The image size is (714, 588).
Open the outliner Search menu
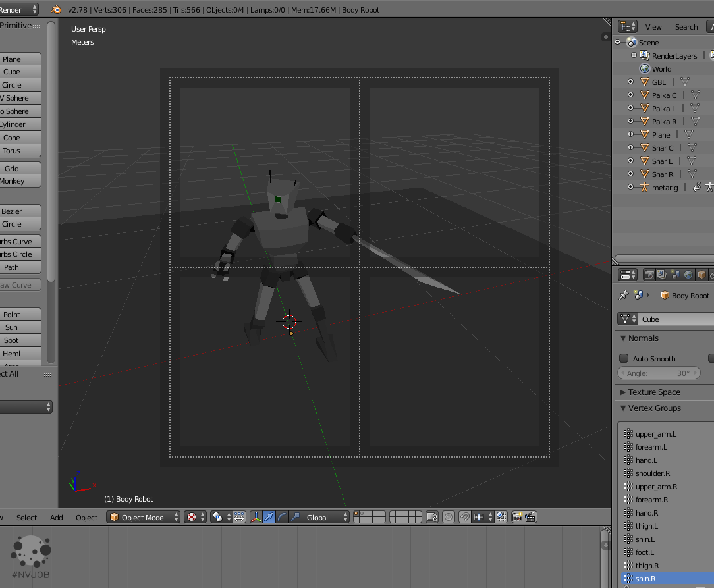(686, 27)
